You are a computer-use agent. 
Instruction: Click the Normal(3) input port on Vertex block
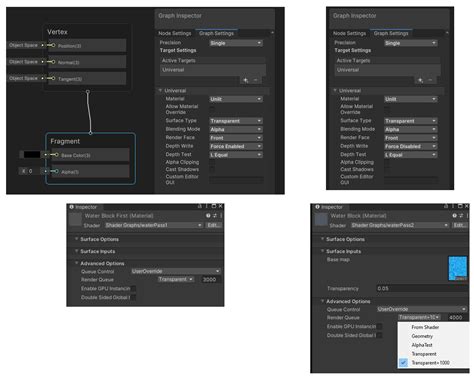(x=53, y=62)
